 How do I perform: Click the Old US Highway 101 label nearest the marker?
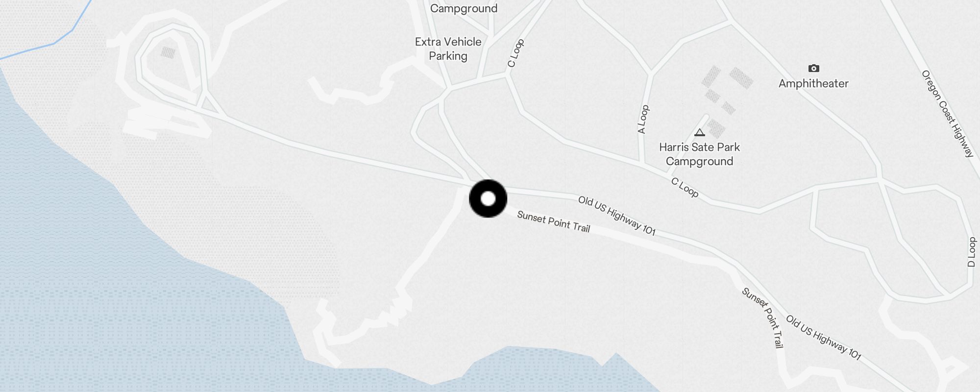pyautogui.click(x=616, y=216)
